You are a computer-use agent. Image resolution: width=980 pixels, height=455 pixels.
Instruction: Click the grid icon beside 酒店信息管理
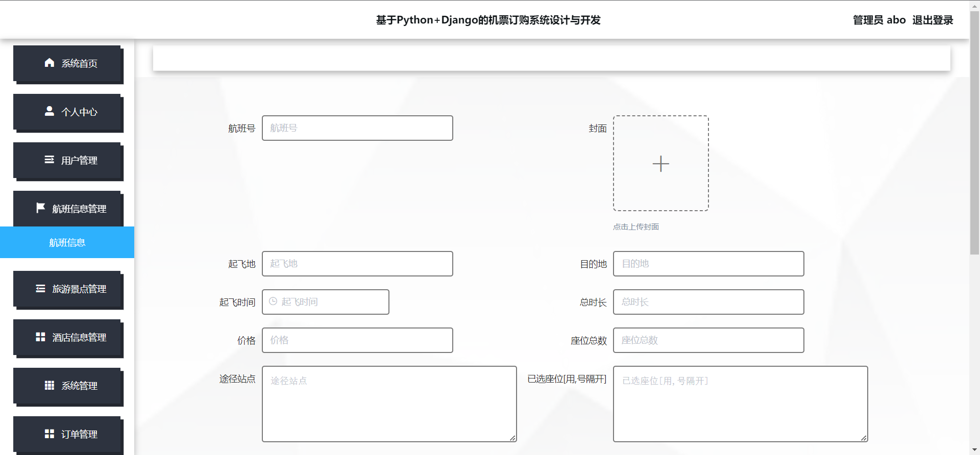(40, 337)
